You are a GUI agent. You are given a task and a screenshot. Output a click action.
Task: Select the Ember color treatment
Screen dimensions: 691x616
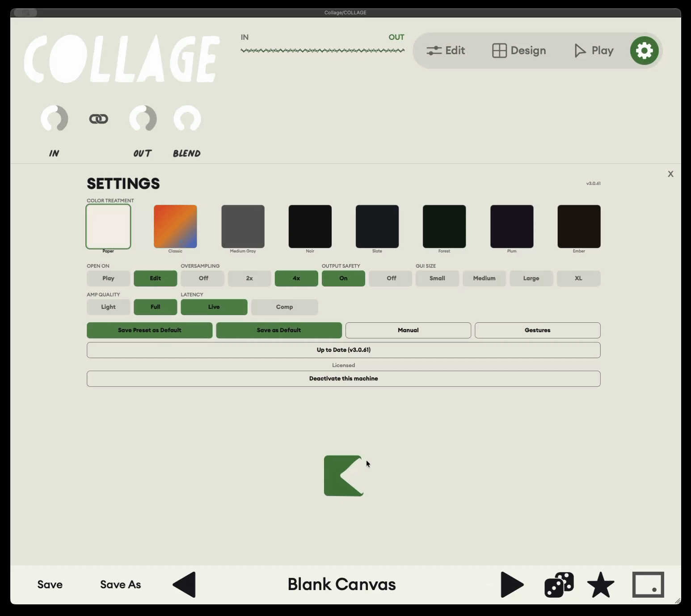[579, 227]
